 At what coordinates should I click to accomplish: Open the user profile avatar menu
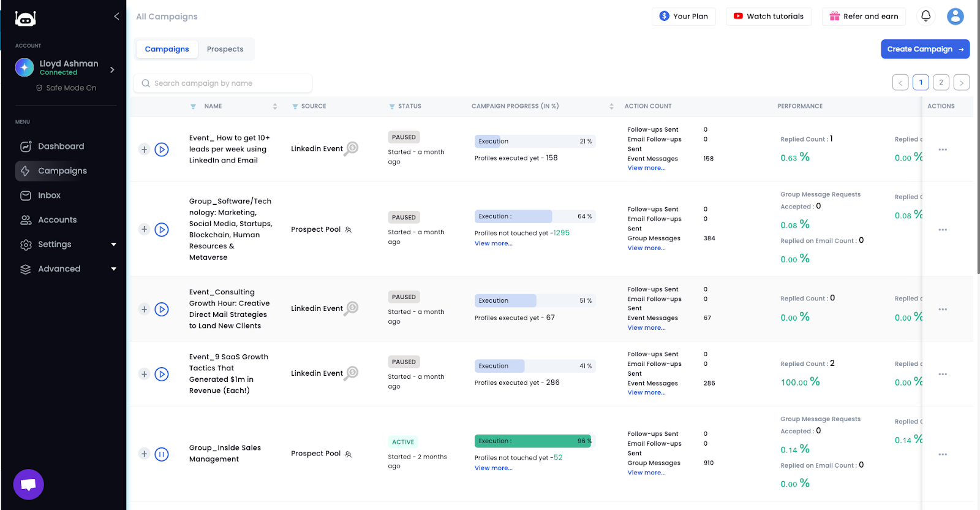(x=955, y=17)
